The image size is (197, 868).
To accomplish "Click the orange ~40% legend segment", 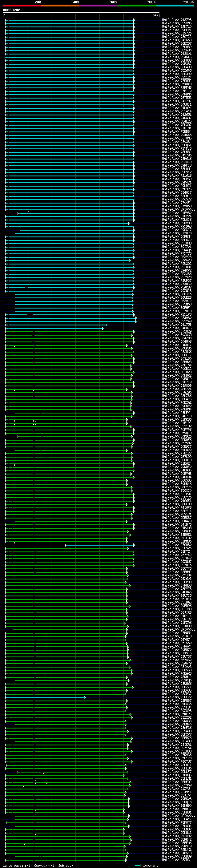I will click(x=60, y=6).
